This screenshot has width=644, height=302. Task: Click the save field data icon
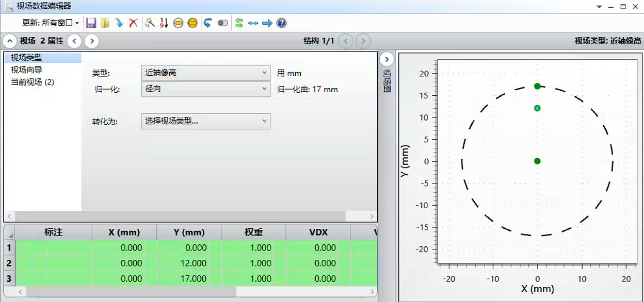coord(91,23)
